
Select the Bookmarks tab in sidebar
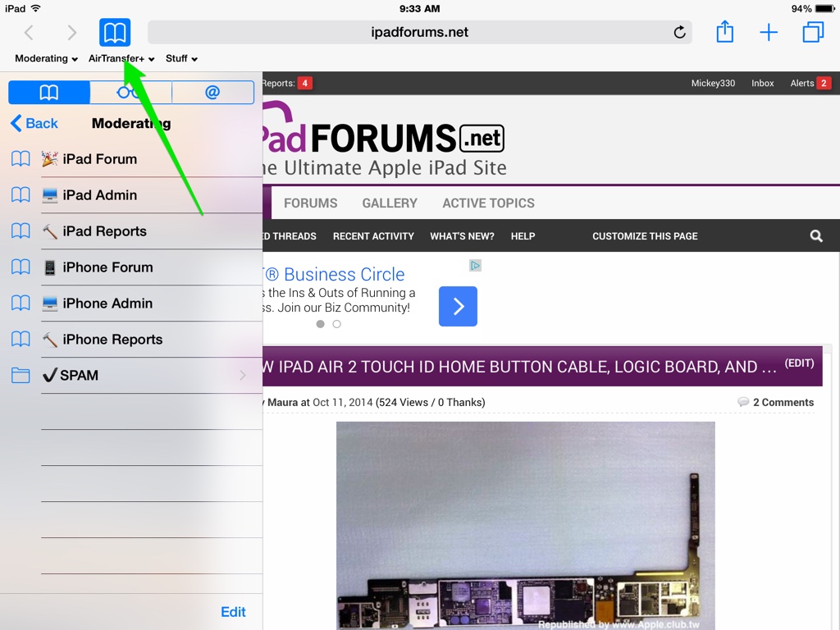click(x=49, y=92)
